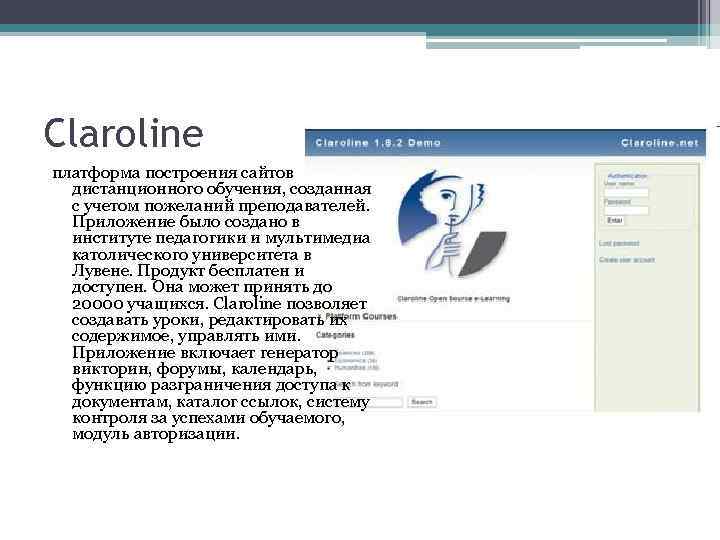Click the Claroline Open Source e-Learning caption
The width and height of the screenshot is (720, 540).
pyautogui.click(x=453, y=299)
